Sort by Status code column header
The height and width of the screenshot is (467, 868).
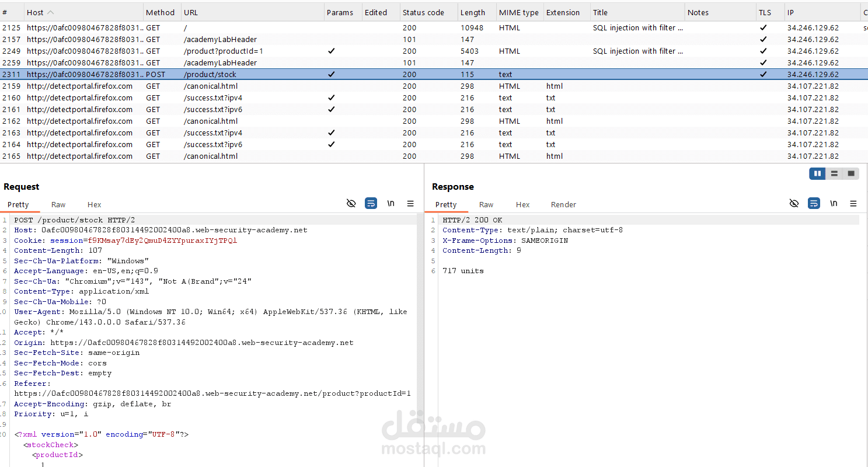[x=428, y=12]
